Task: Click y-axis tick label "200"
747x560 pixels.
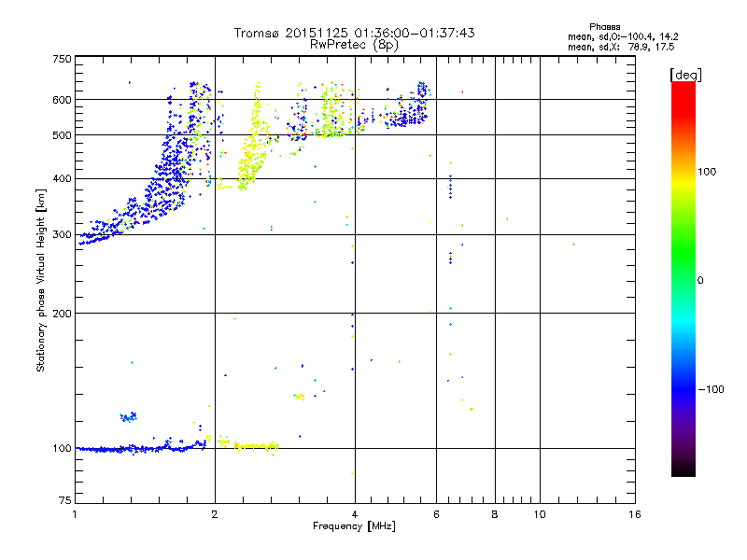Action: click(62, 314)
